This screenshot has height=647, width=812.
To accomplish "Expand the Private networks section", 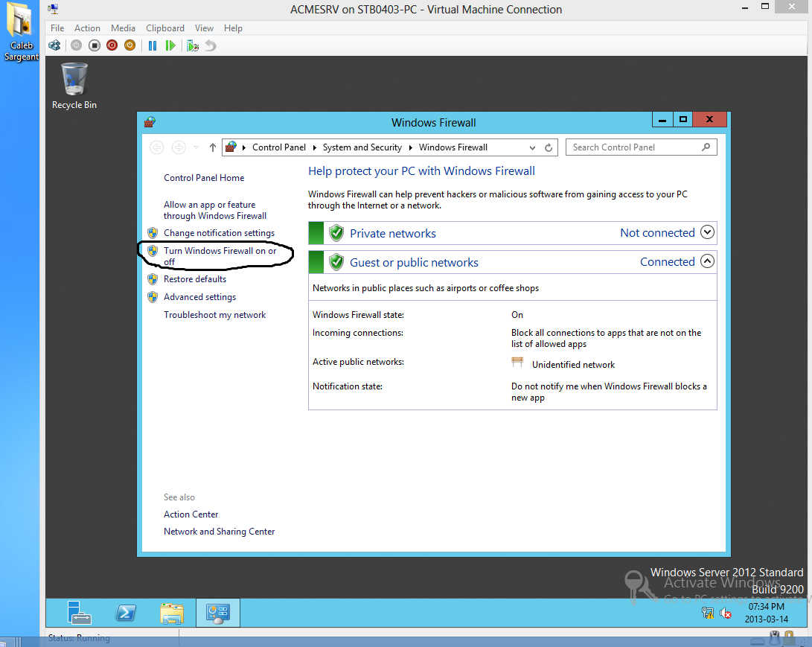I will tap(707, 232).
